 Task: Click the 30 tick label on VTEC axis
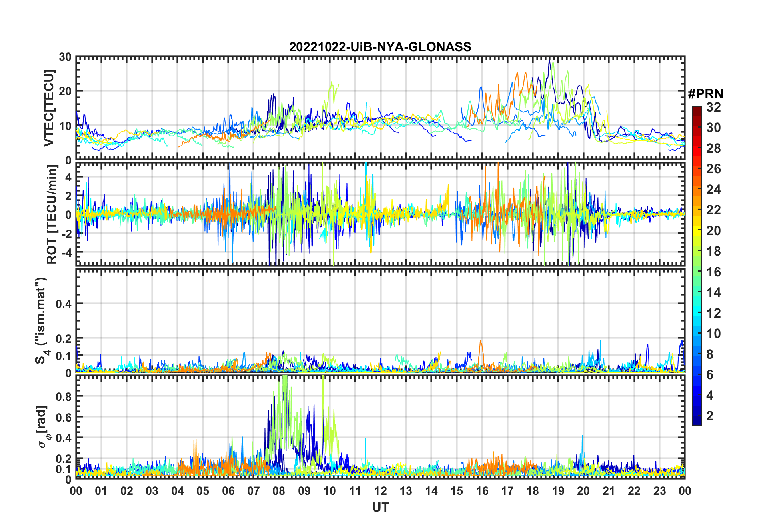[65, 57]
